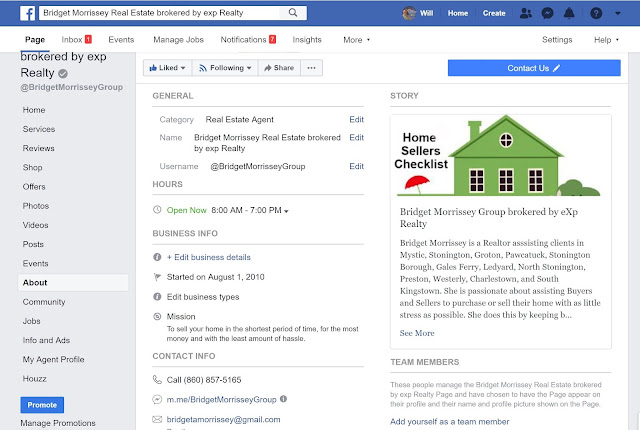Open the Events tab in top navigation
This screenshot has width=640, height=430.
point(121,40)
